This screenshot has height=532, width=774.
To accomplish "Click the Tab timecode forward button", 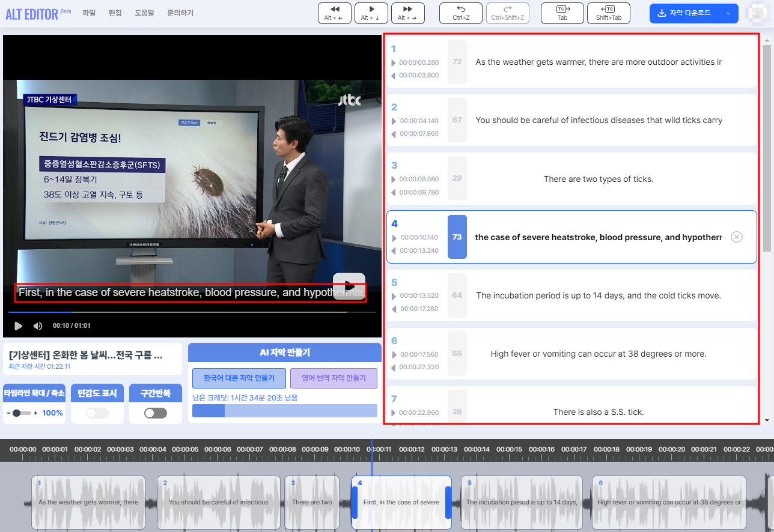I will point(562,13).
